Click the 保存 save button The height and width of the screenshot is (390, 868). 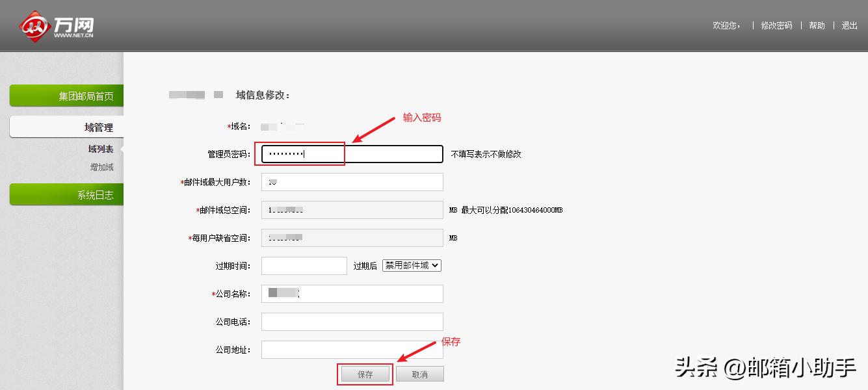point(365,373)
